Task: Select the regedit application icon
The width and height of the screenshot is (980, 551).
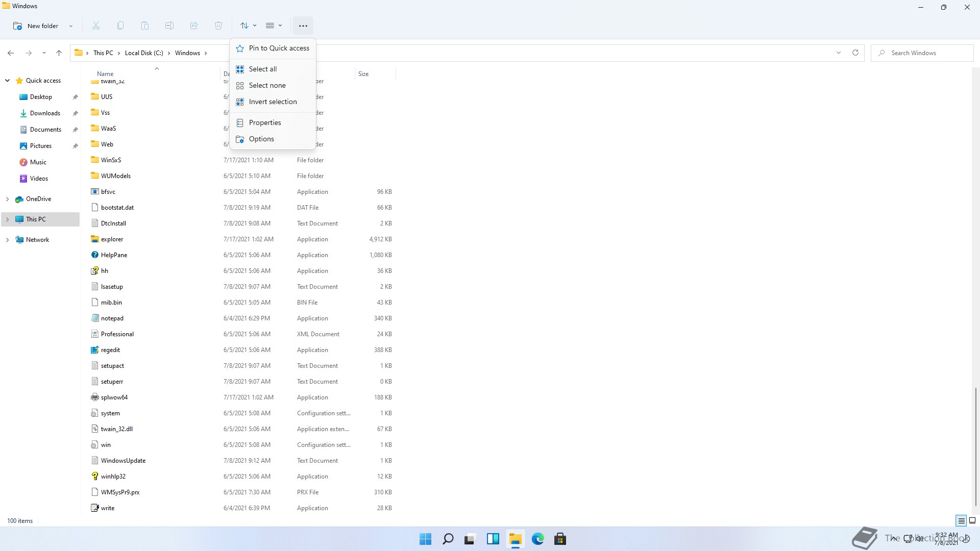Action: 94,349
